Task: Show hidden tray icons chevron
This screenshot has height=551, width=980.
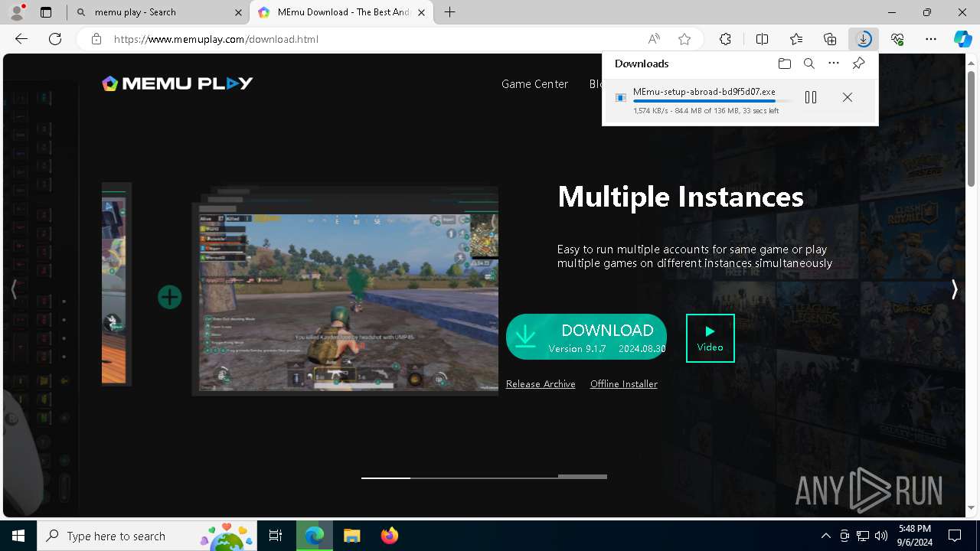Action: [x=825, y=536]
